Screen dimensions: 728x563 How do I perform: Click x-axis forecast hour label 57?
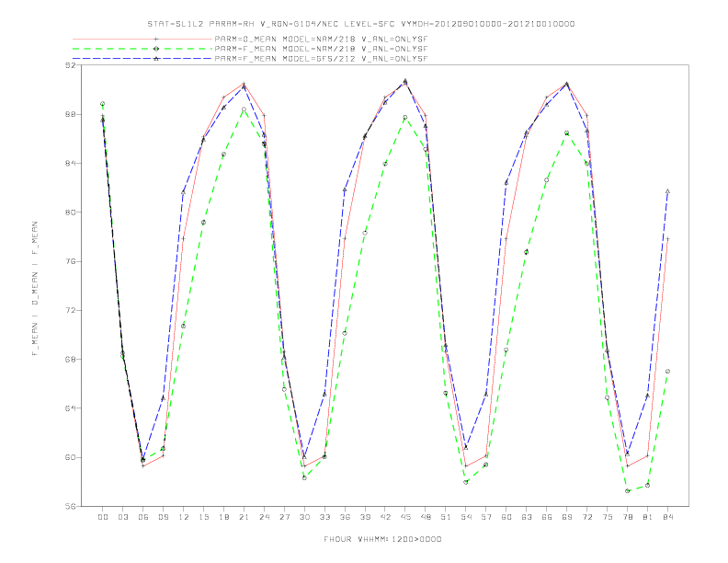click(x=486, y=517)
